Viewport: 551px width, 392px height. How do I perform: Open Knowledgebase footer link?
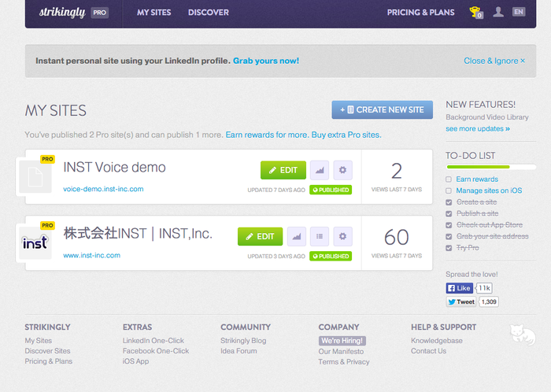coord(437,341)
